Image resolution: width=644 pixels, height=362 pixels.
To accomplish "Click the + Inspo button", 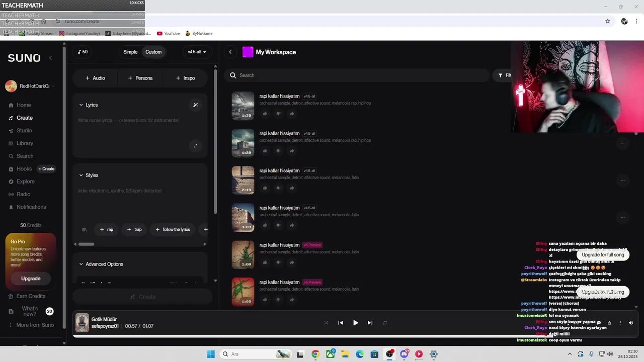I will click(x=186, y=78).
